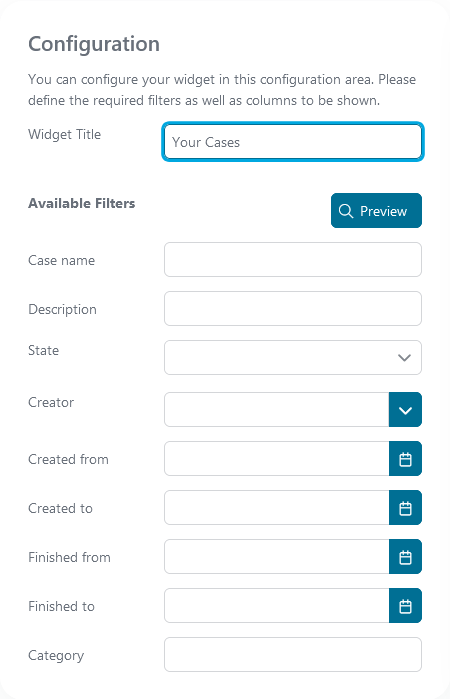This screenshot has height=699, width=450.
Task: Click the Preview button
Action: (x=376, y=210)
